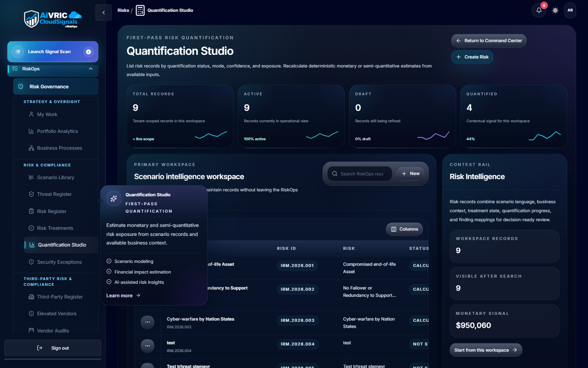Click the RISK ID column header
The image size is (588, 368).
(286, 249)
